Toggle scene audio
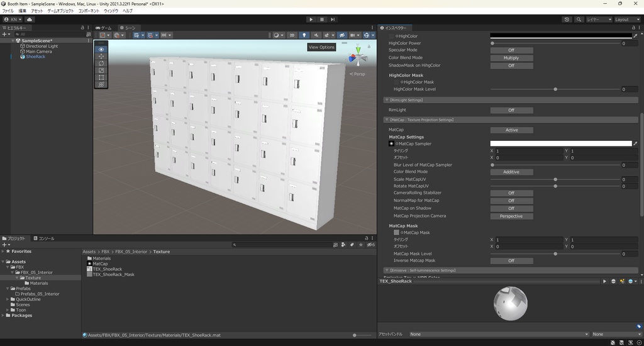Image resolution: width=644 pixels, height=346 pixels. point(316,35)
